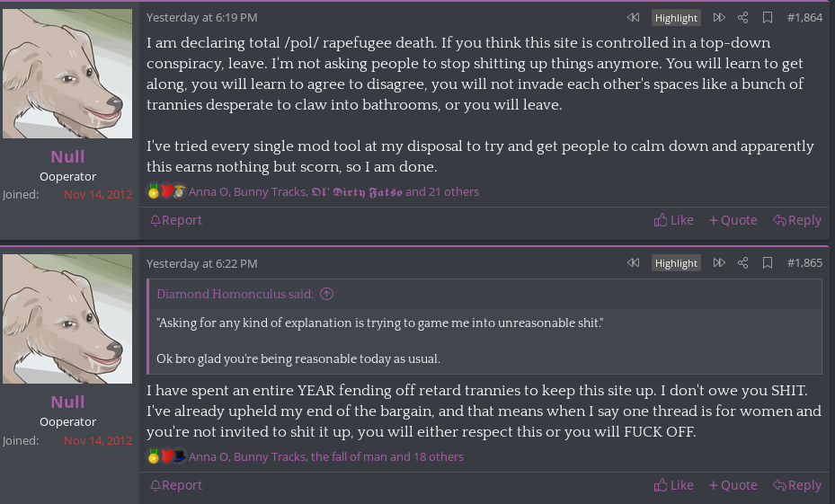835x504 pixels.
Task: Bookmark post #1,864
Action: point(768,17)
